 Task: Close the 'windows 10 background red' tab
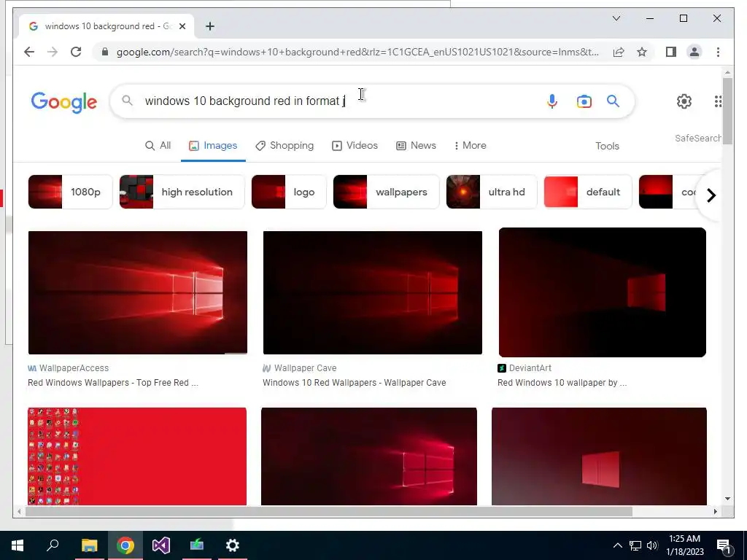pyautogui.click(x=182, y=26)
